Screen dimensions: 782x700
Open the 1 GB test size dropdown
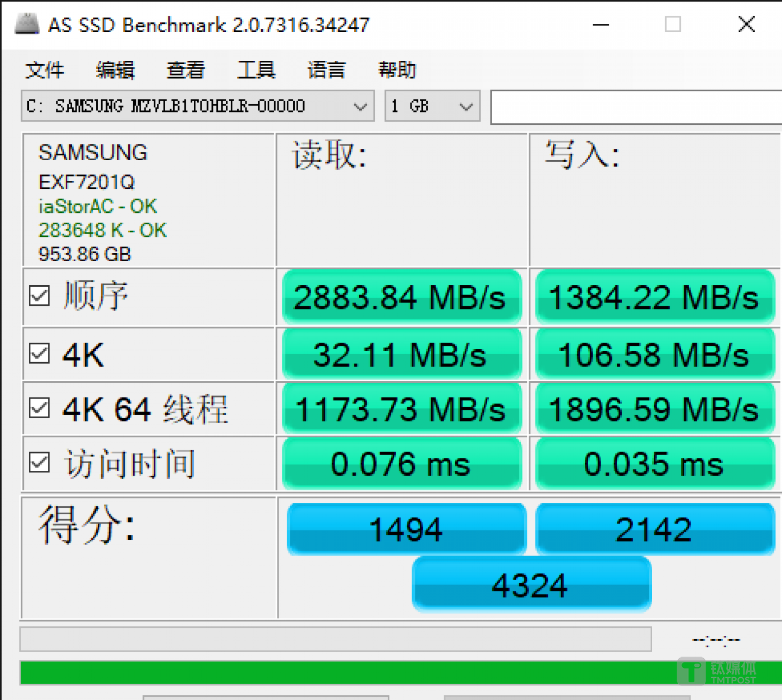[x=466, y=106]
